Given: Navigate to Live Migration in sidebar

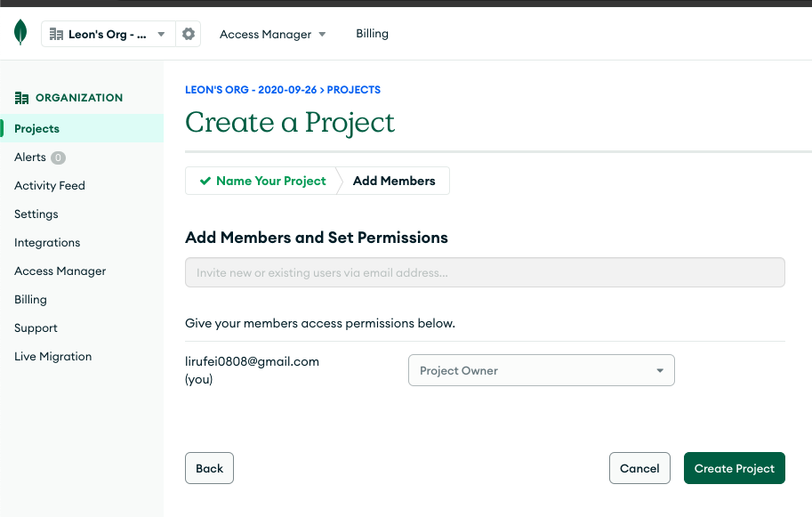Looking at the screenshot, I should (52, 357).
